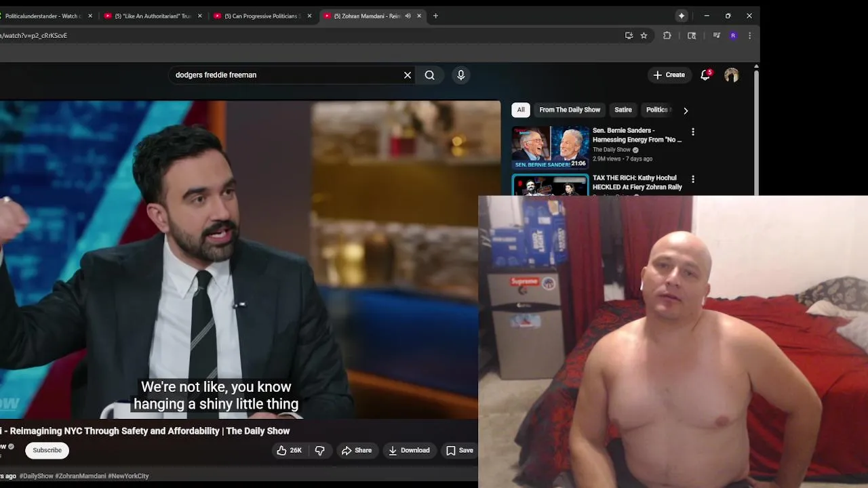Save the video to a playlist
The width and height of the screenshot is (868, 488).
pos(459,450)
